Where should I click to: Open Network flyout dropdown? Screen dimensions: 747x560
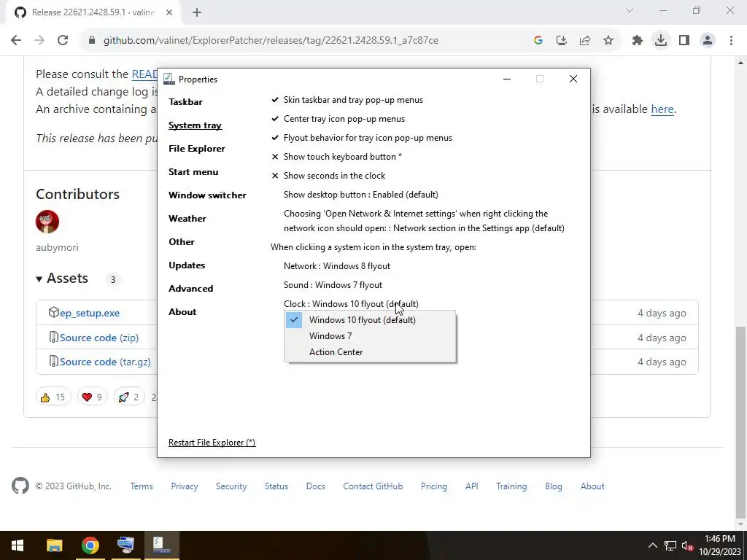(x=337, y=266)
